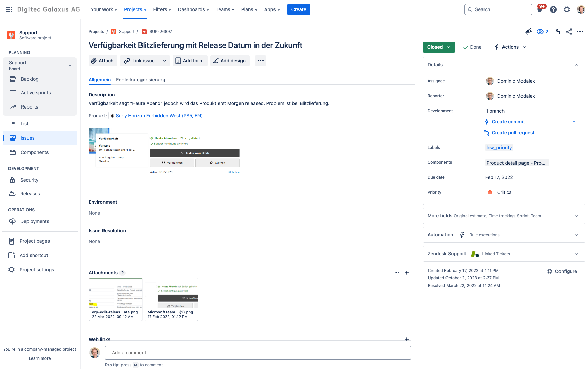Click the Link issue button
The height and width of the screenshot is (369, 588).
(139, 61)
